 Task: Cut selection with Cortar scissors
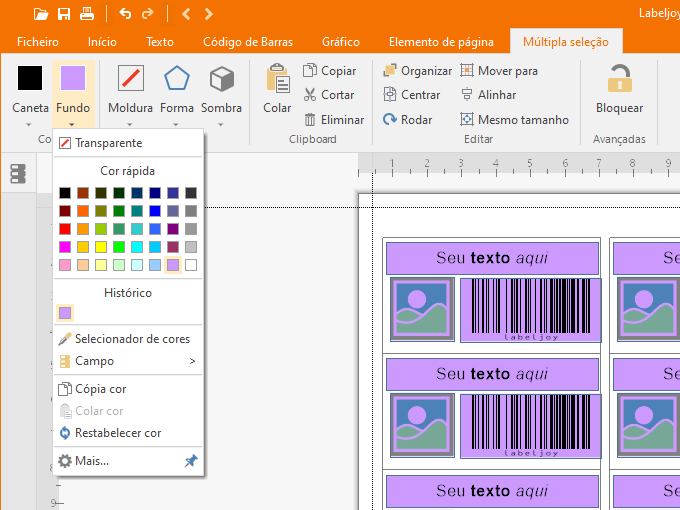click(x=329, y=95)
